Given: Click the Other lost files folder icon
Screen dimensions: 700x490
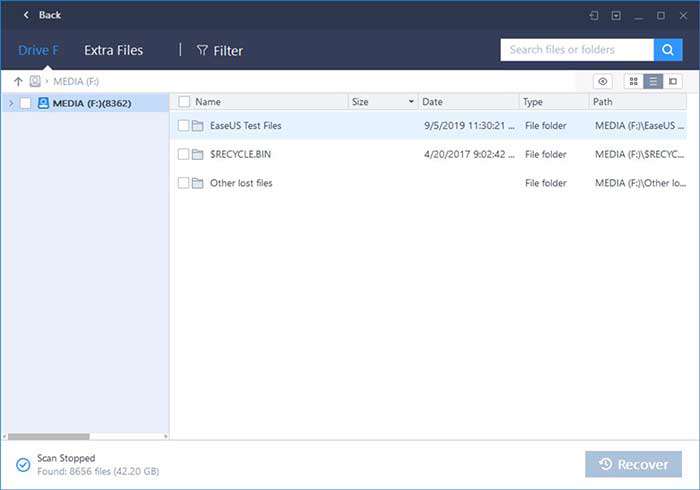Looking at the screenshot, I should 198,183.
